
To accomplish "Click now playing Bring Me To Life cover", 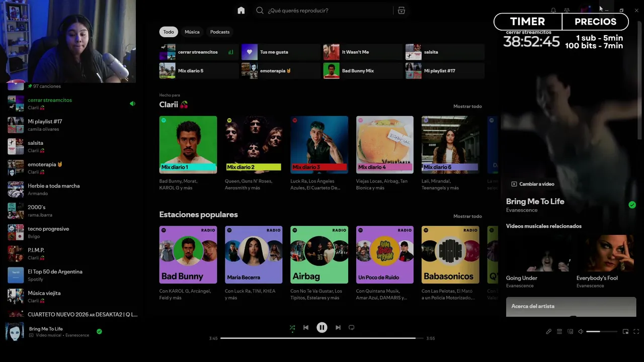I will point(15,331).
